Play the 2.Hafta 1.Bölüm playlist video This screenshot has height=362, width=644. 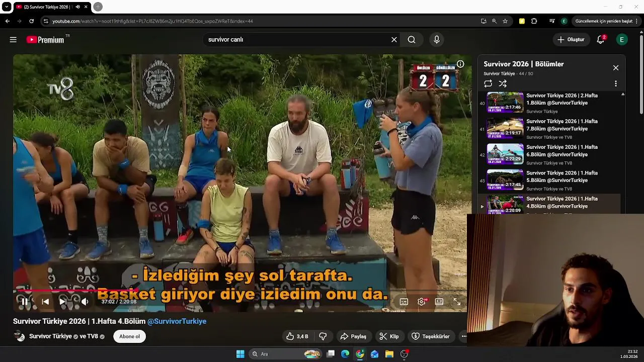tap(505, 103)
